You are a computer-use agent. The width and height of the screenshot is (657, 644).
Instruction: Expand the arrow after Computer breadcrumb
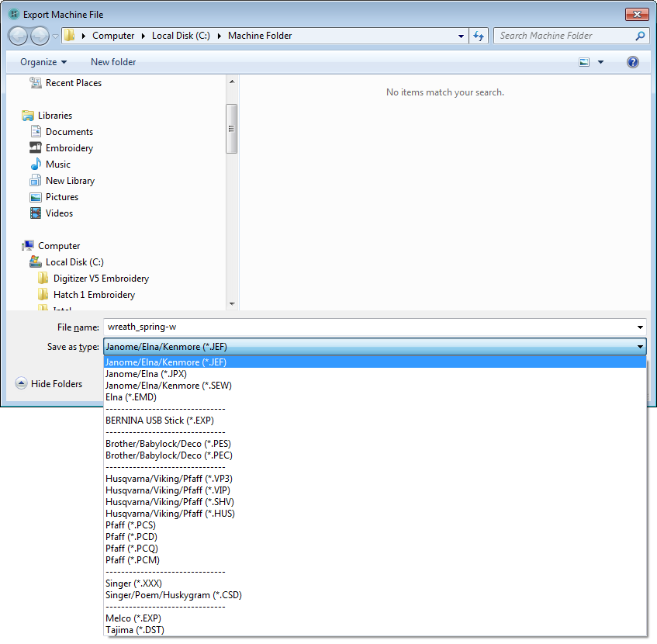(x=143, y=36)
